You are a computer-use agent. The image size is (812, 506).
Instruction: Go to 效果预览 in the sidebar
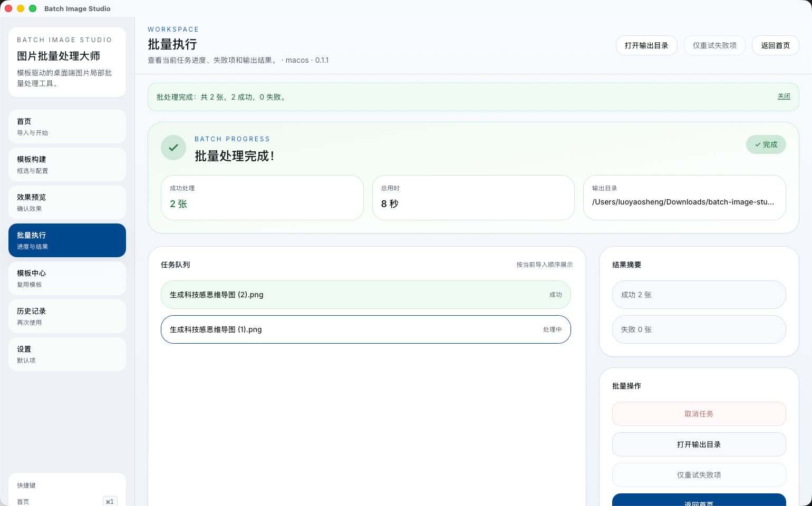(x=67, y=202)
